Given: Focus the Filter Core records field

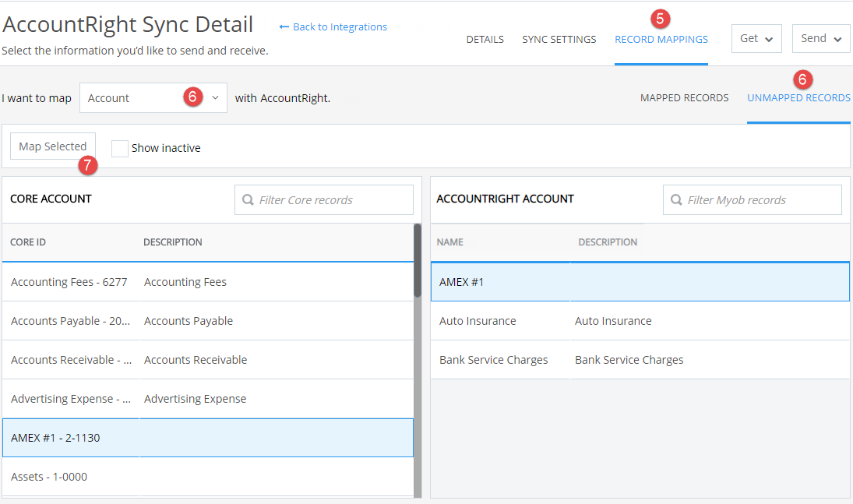Looking at the screenshot, I should [x=324, y=199].
